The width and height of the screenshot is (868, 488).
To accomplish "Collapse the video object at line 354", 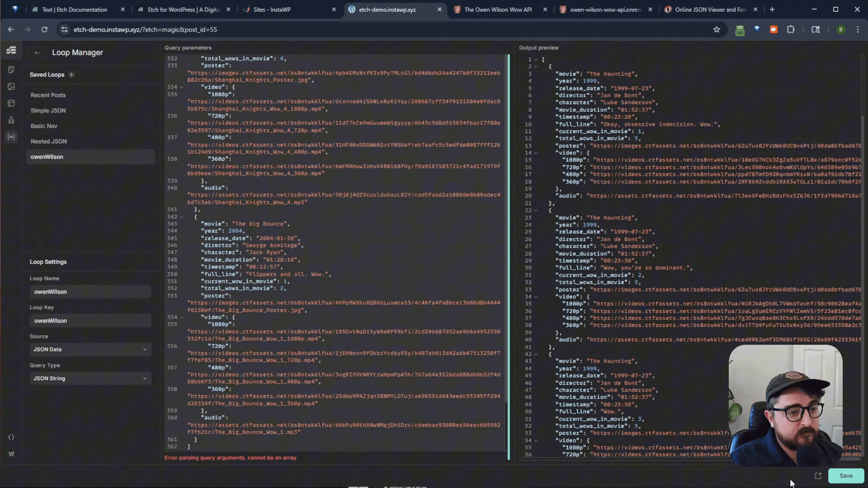I will click(x=182, y=317).
